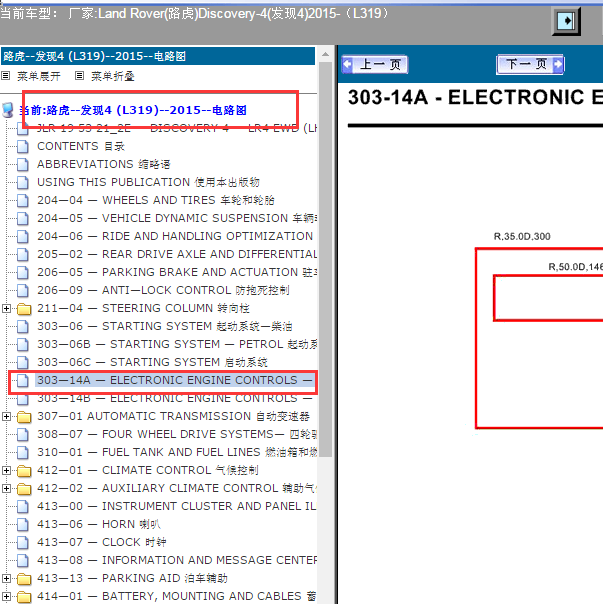Expand 414-01 BATTERY, MOUNTING AND CABLES folder
Image resolution: width=603 pixels, height=604 pixels.
[6, 597]
